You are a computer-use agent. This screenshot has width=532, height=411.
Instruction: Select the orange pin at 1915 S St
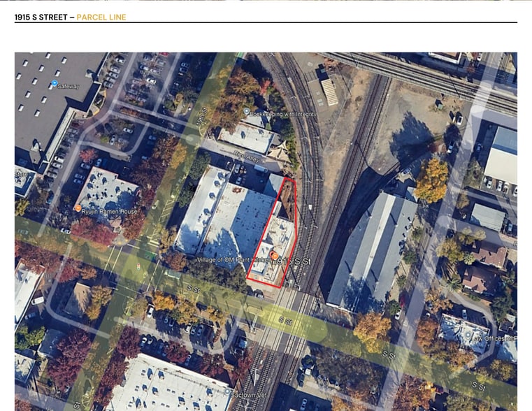275,255
